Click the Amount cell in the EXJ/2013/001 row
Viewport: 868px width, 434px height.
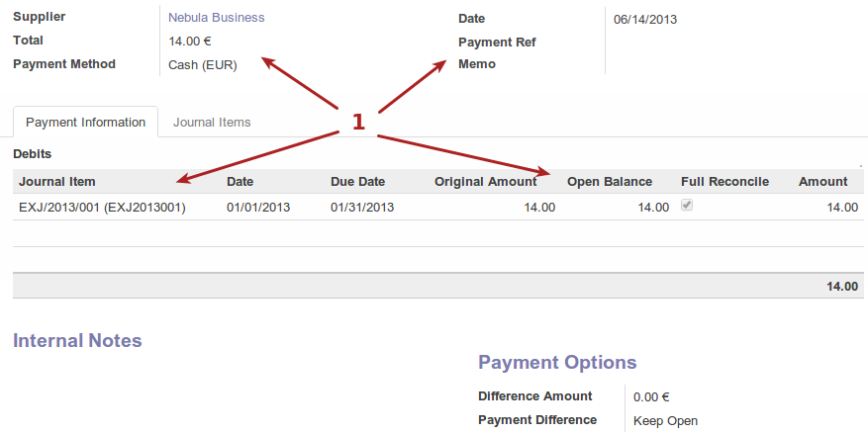click(x=842, y=208)
